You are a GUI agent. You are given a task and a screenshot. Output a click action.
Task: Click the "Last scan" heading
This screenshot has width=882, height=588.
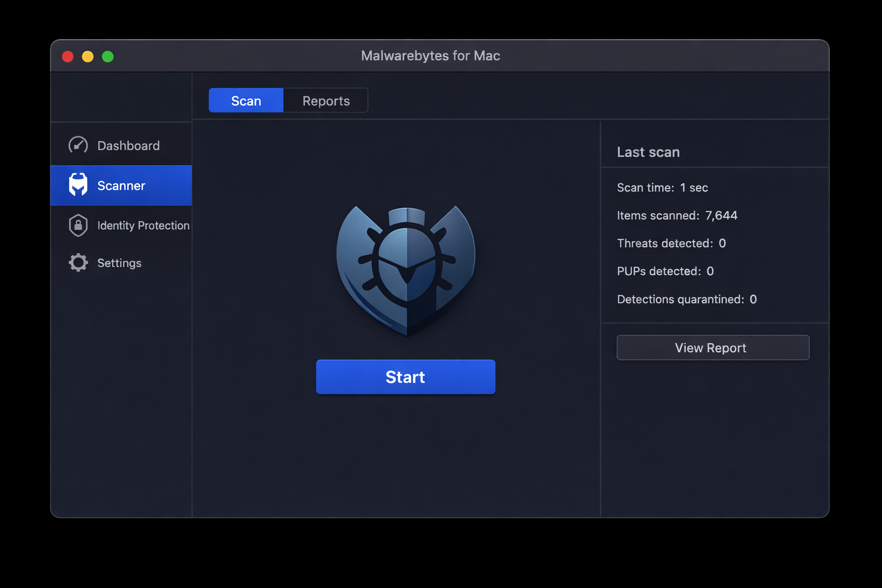pos(648,152)
